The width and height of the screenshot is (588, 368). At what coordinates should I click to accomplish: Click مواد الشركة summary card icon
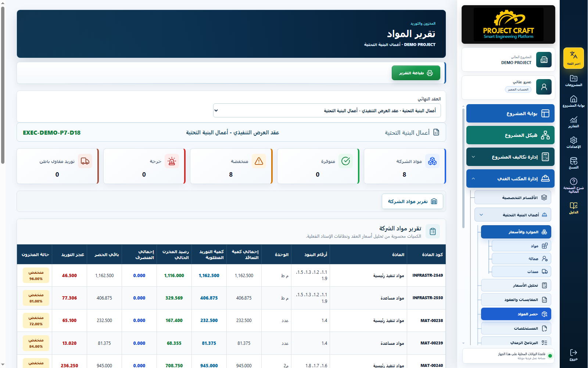tap(432, 161)
